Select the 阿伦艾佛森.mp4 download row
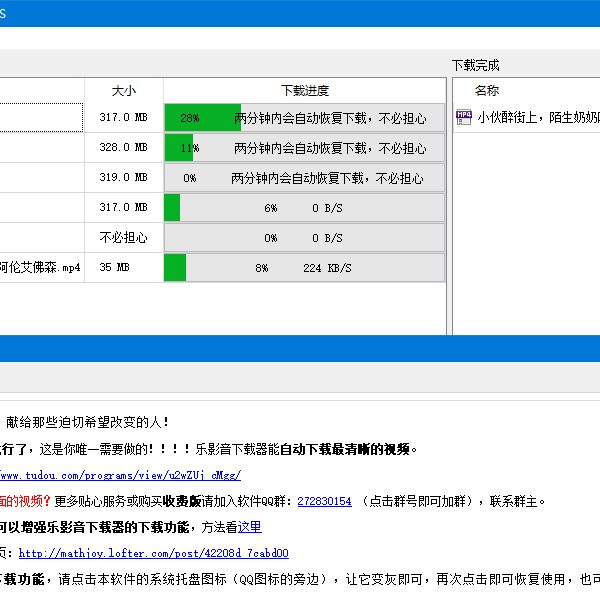This screenshot has height=598, width=600. coord(40,268)
